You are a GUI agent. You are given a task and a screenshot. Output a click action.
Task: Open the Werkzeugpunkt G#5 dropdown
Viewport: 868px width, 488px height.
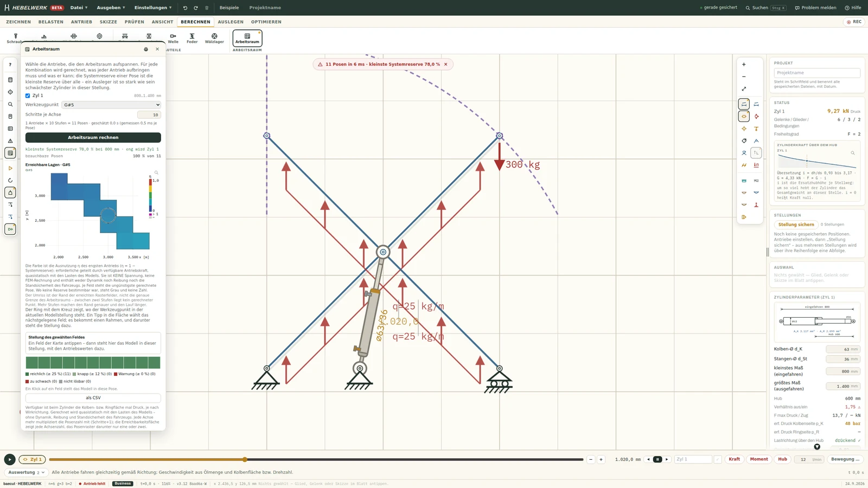click(111, 105)
